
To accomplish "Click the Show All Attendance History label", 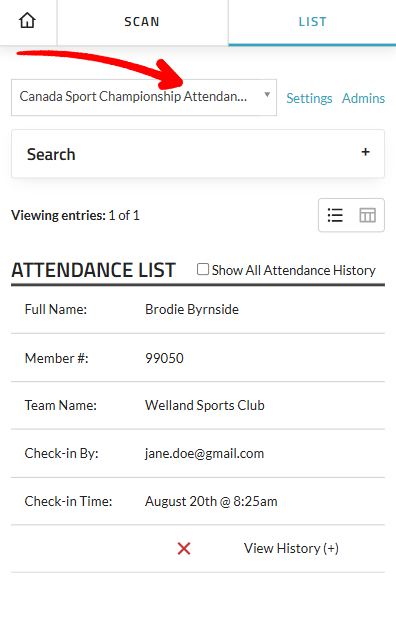I will [294, 270].
